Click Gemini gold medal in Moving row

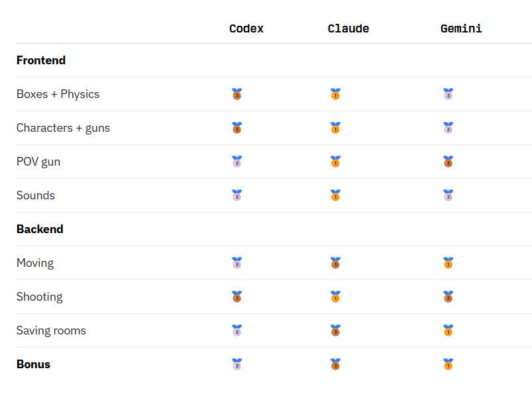point(448,263)
